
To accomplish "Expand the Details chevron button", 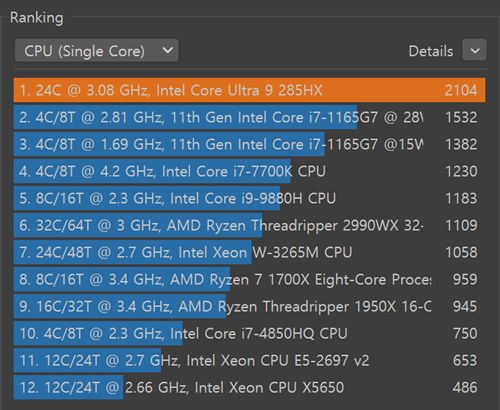I will coord(474,50).
